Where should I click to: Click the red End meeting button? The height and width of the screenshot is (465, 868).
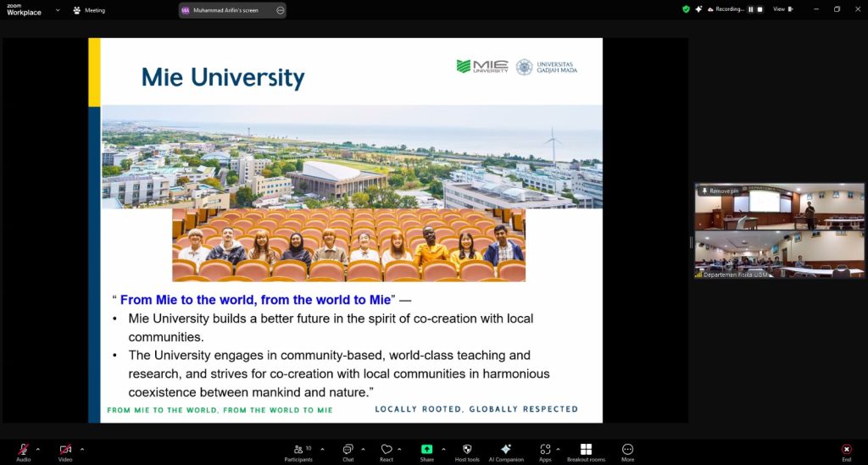pyautogui.click(x=847, y=451)
